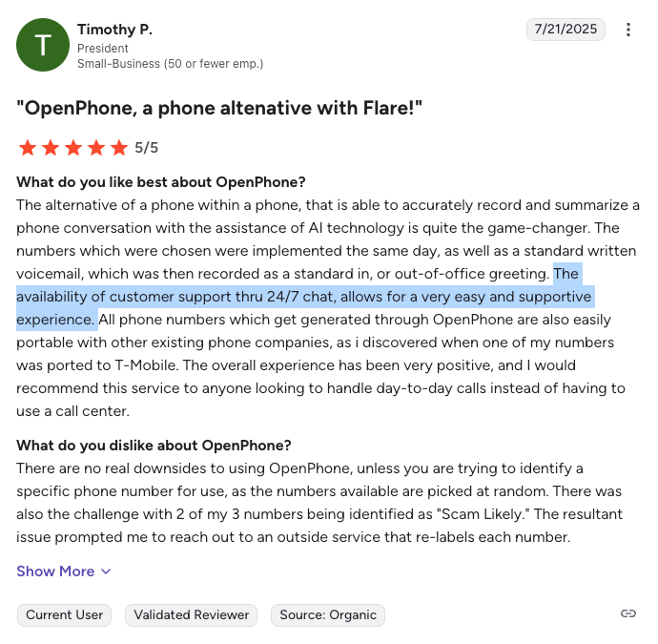Click the Source: Organic tag
This screenshot has height=644, width=658.
click(x=328, y=615)
